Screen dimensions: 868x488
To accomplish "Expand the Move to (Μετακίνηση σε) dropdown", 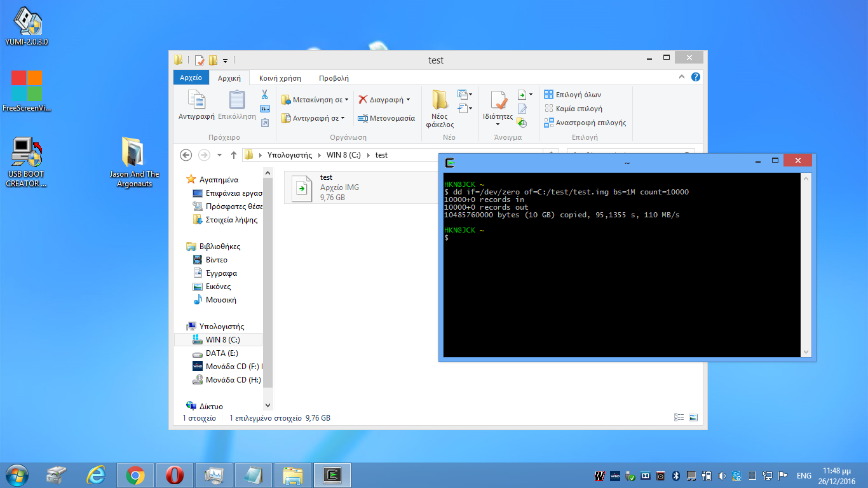I will pos(315,100).
